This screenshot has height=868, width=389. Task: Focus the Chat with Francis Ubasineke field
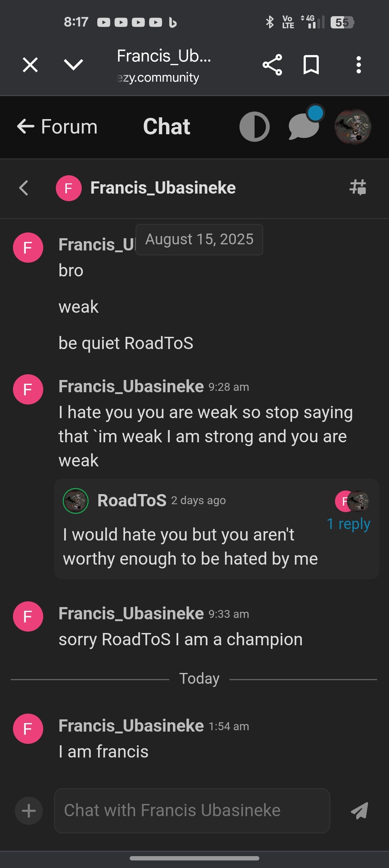coord(192,811)
